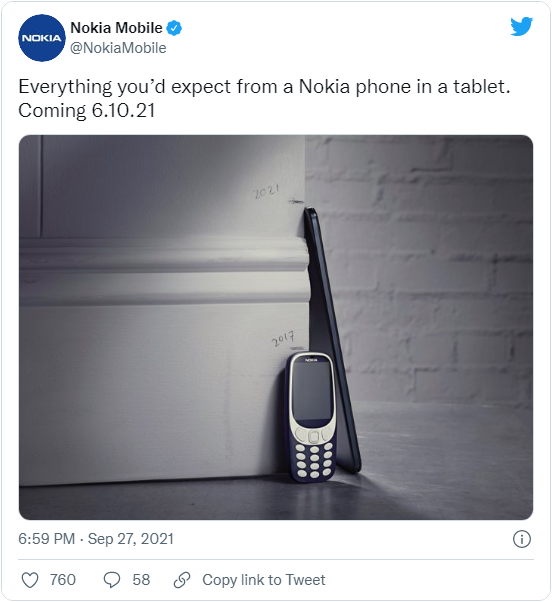Click the 58 replies count
The width and height of the screenshot is (552, 602).
(141, 580)
